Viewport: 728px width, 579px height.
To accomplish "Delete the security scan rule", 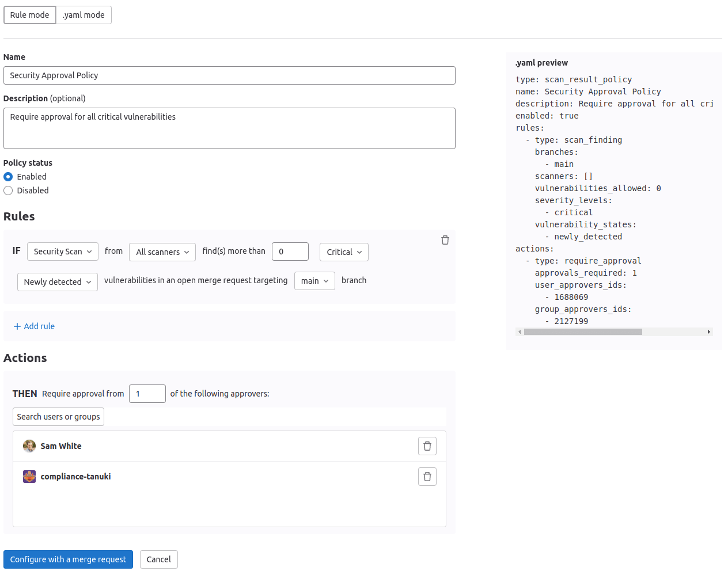I will tap(445, 240).
